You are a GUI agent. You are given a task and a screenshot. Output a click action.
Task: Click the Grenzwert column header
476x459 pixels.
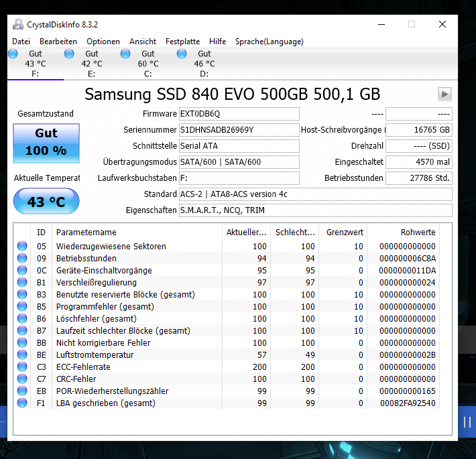(343, 233)
